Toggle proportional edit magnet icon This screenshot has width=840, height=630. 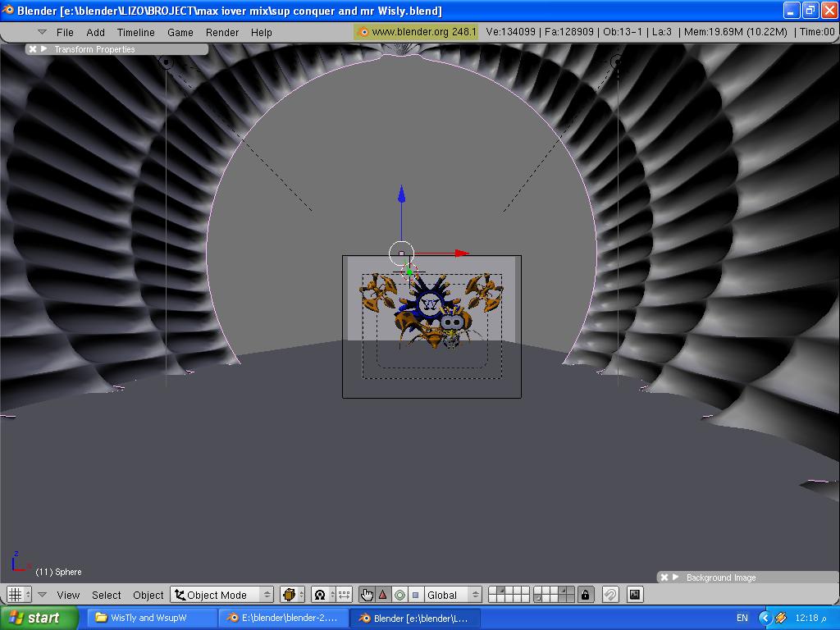tap(610, 595)
